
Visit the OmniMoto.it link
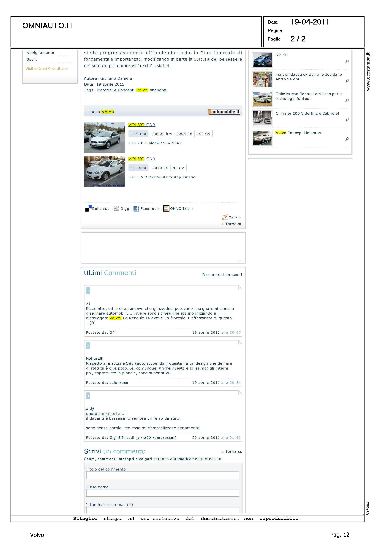(47, 68)
